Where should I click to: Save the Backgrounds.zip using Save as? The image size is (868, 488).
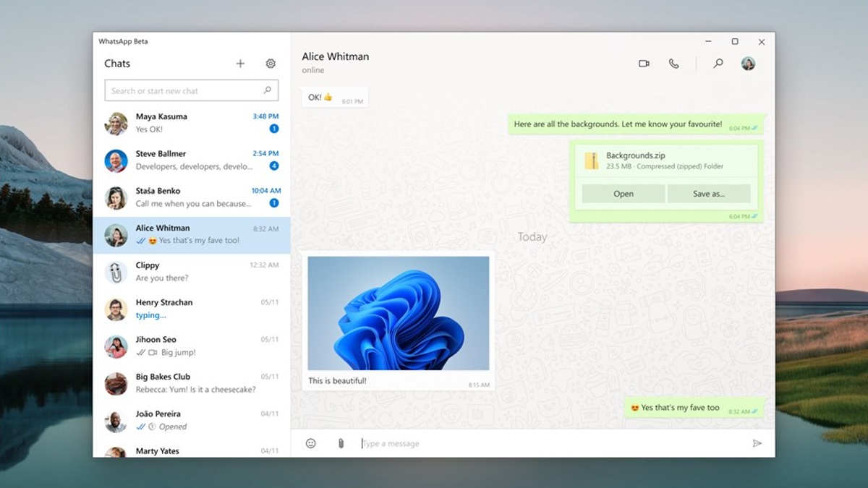point(709,193)
